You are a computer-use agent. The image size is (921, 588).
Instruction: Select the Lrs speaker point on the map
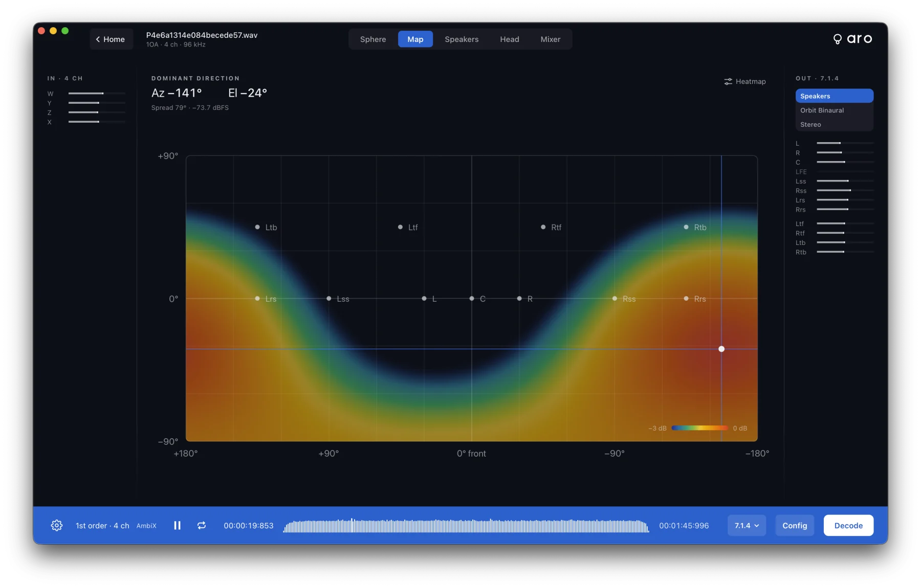(257, 299)
